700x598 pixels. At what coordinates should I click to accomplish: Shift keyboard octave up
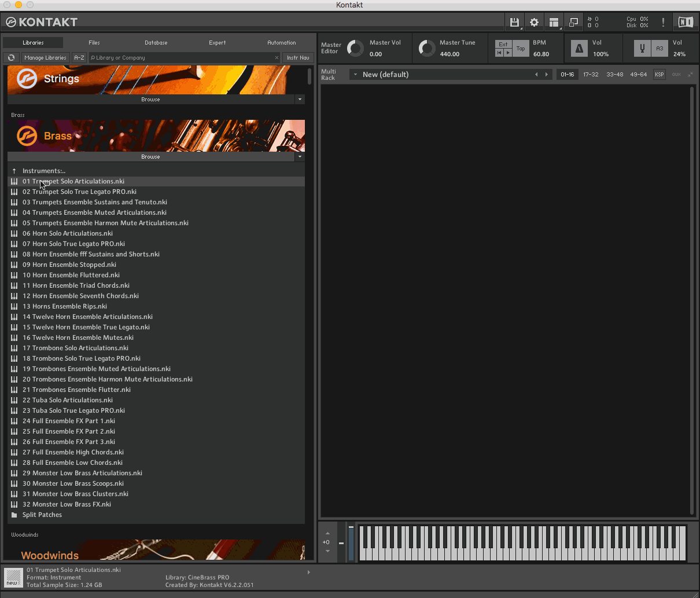[327, 533]
